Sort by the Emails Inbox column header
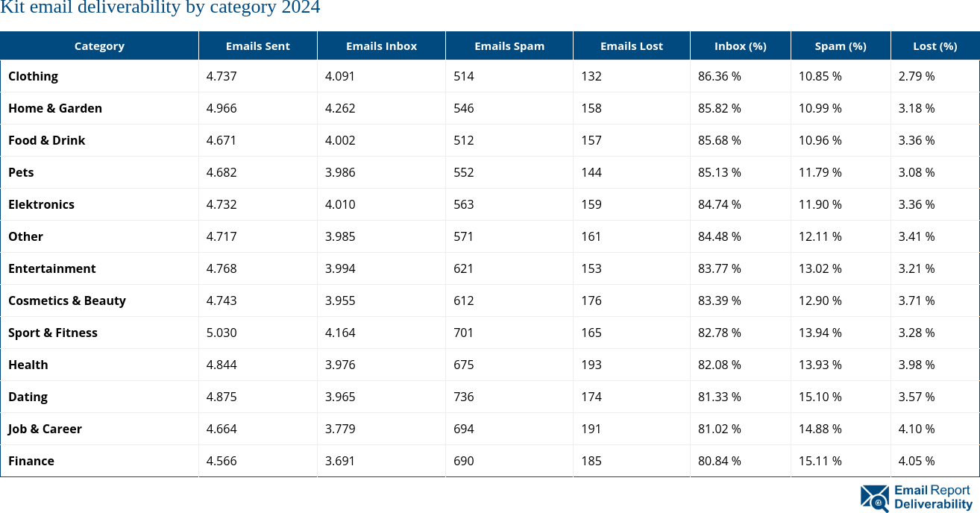The width and height of the screenshot is (980, 513). (x=381, y=45)
